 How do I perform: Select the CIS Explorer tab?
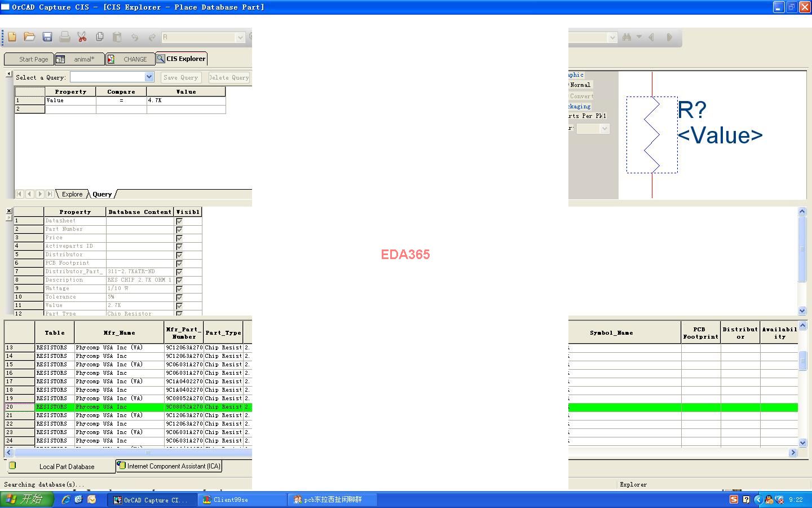point(181,59)
